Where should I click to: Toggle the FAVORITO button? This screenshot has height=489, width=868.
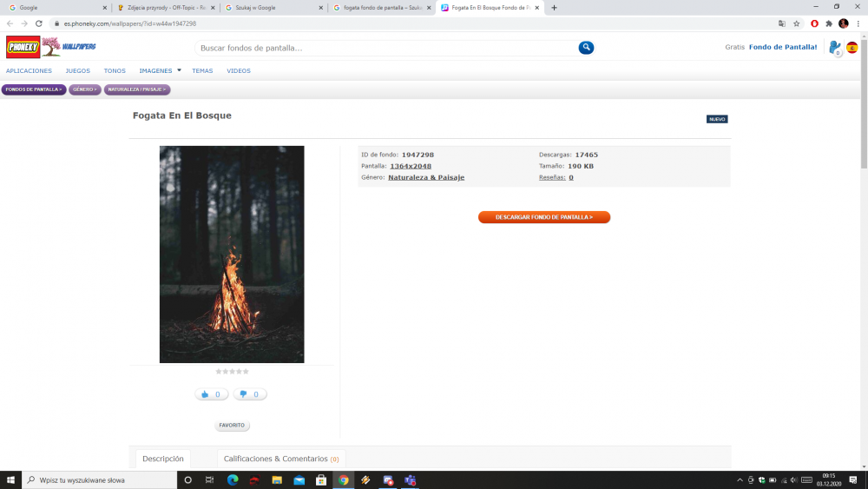click(232, 426)
